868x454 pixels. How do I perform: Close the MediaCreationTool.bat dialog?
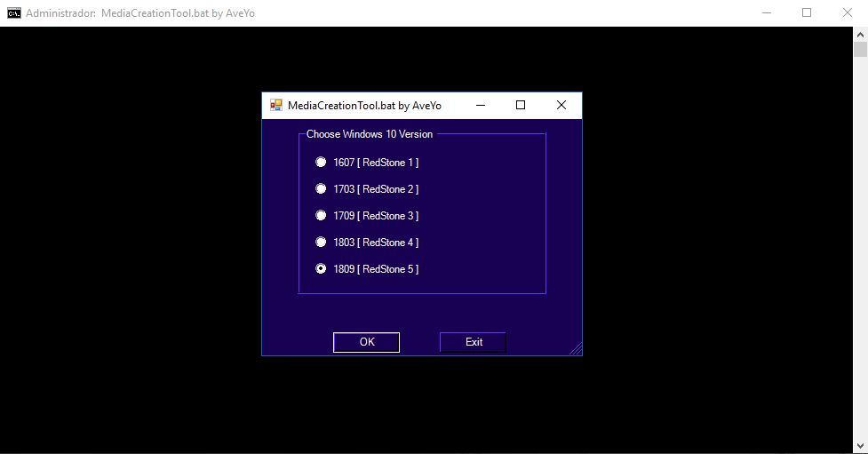point(561,105)
